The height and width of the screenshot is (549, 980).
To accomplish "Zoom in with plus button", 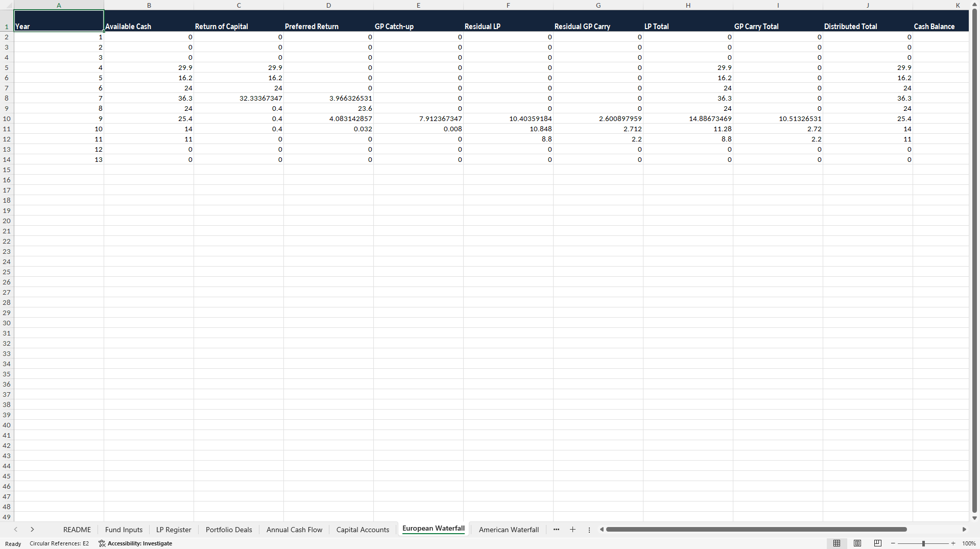I will click(x=953, y=543).
